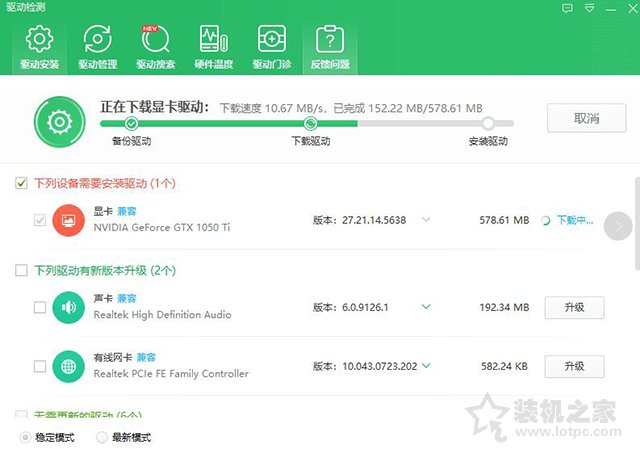The height and width of the screenshot is (449, 640).
Task: Click the vertical scrollbar on the right
Action: pos(637,223)
